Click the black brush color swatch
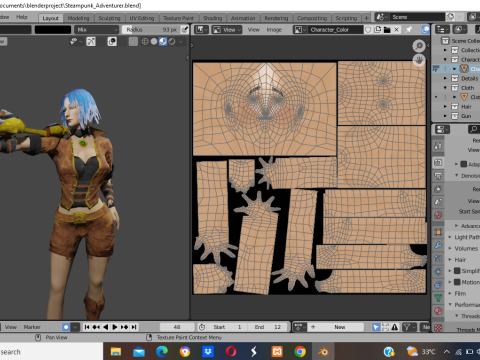Screen dimensions: 480x360 (x=53, y=30)
